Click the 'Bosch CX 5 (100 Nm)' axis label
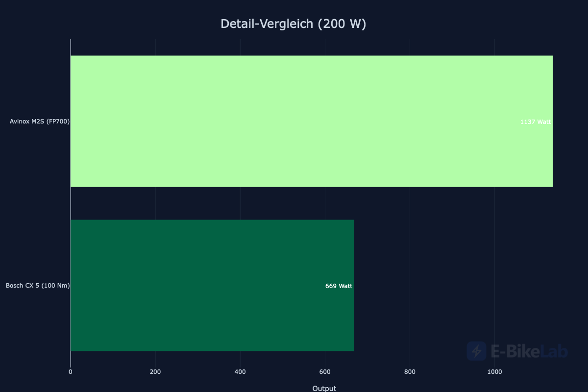The image size is (588, 392). point(38,285)
